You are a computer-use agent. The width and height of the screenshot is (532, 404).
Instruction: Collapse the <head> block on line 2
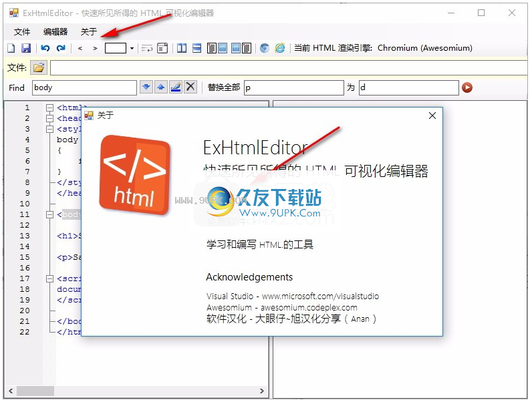49,118
